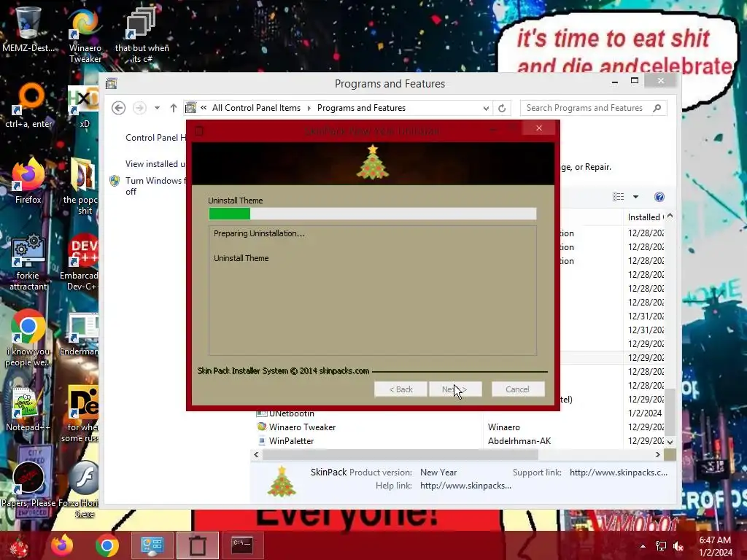Click horizontal scrollbar right arrow

[x=658, y=455]
